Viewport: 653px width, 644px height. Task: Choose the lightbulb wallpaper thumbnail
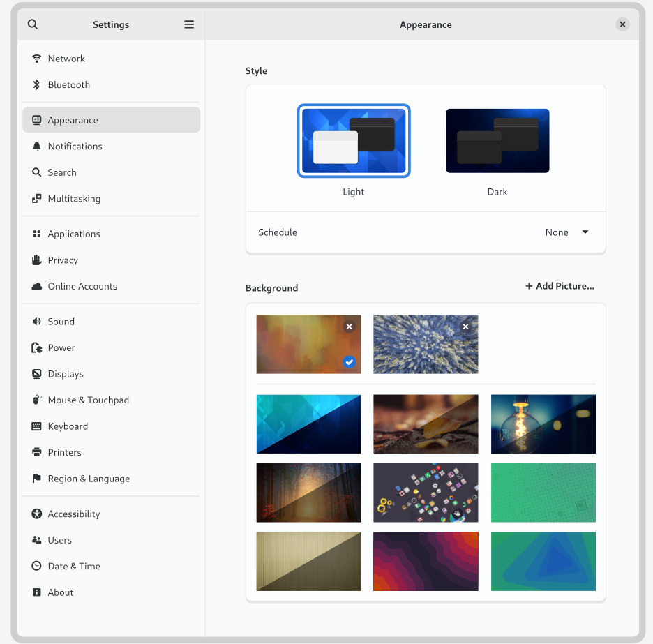pyautogui.click(x=543, y=424)
